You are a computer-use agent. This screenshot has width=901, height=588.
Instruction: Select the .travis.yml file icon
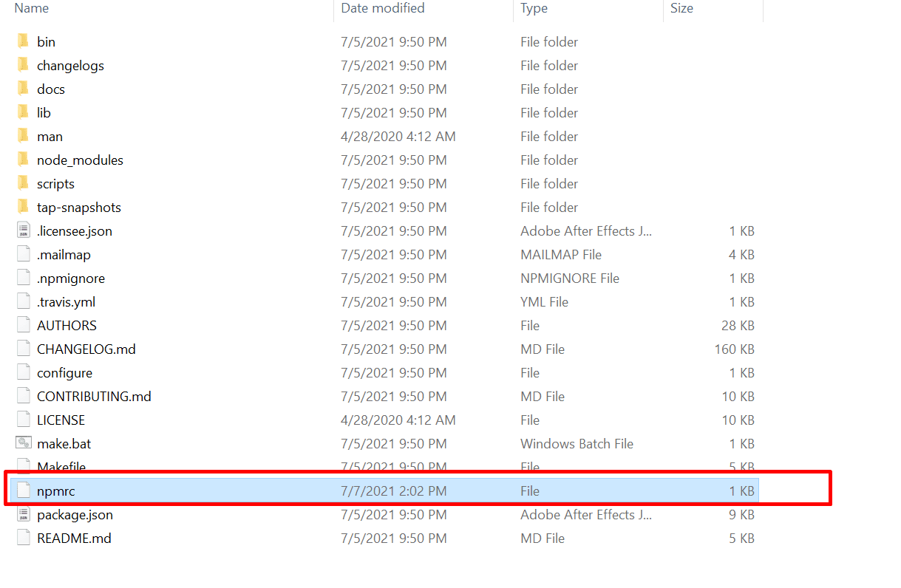pos(23,301)
